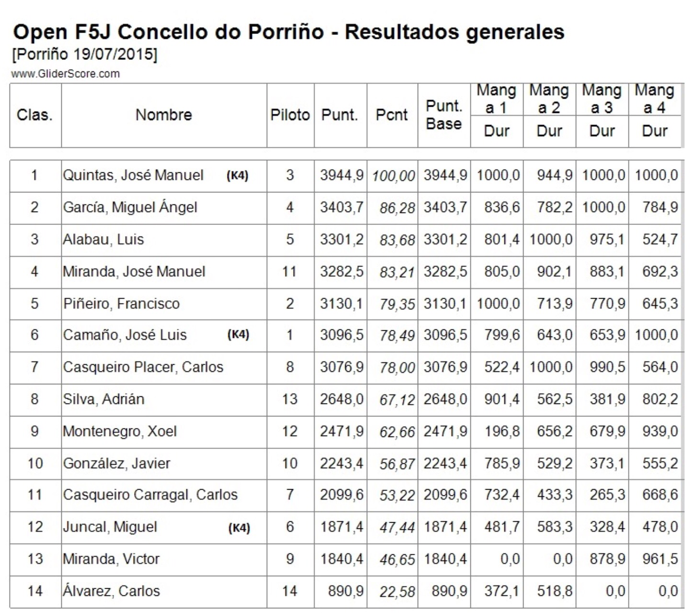The image size is (695, 616).
Task: Select the Manga 4 header cell
Action: click(x=654, y=99)
